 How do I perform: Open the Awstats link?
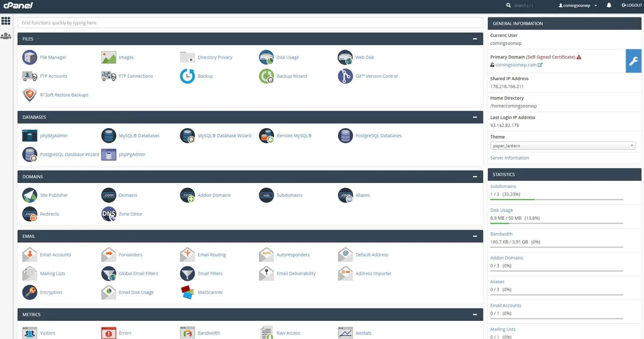363,333
